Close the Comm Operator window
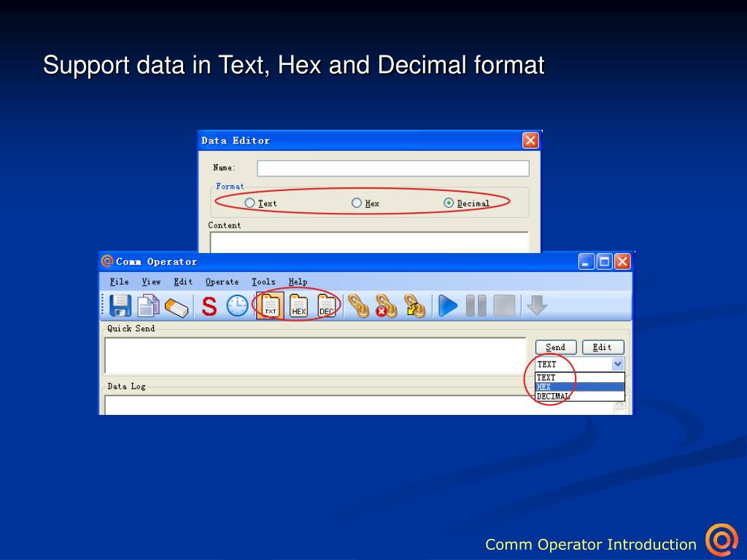Image resolution: width=747 pixels, height=560 pixels. point(622,262)
